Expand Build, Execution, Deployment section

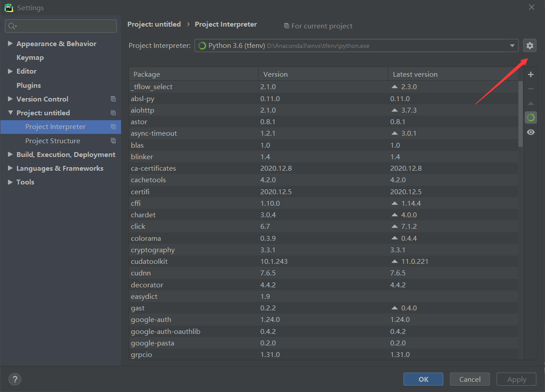10,154
